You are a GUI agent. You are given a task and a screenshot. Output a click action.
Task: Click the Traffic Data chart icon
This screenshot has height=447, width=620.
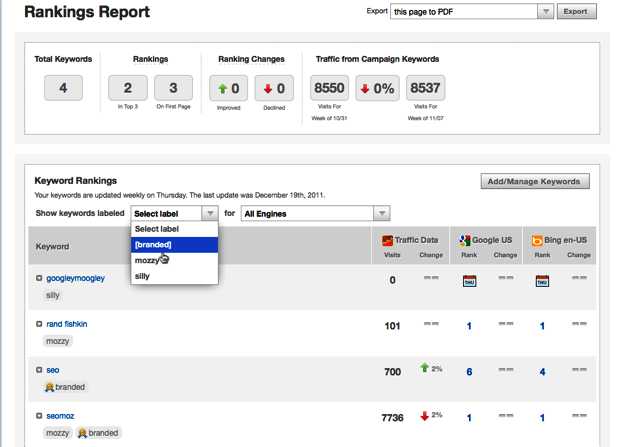click(x=387, y=240)
